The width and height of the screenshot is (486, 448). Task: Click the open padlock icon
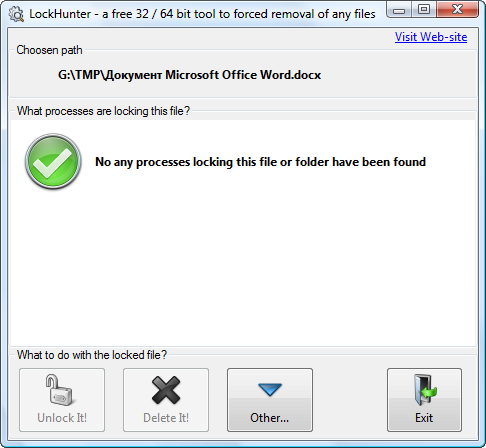pyautogui.click(x=60, y=390)
